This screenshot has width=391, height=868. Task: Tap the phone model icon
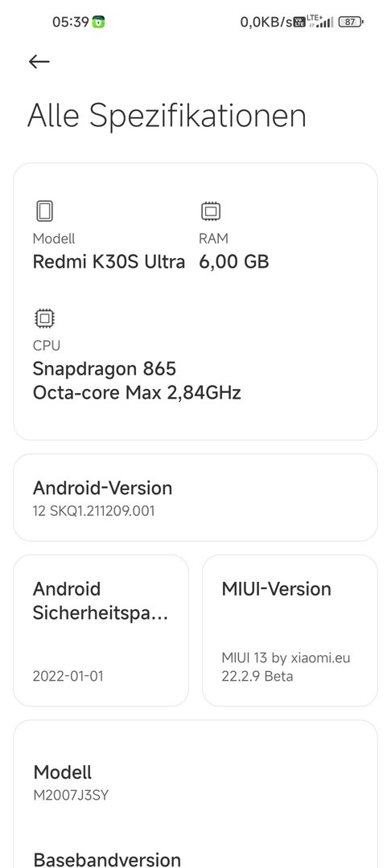(44, 211)
